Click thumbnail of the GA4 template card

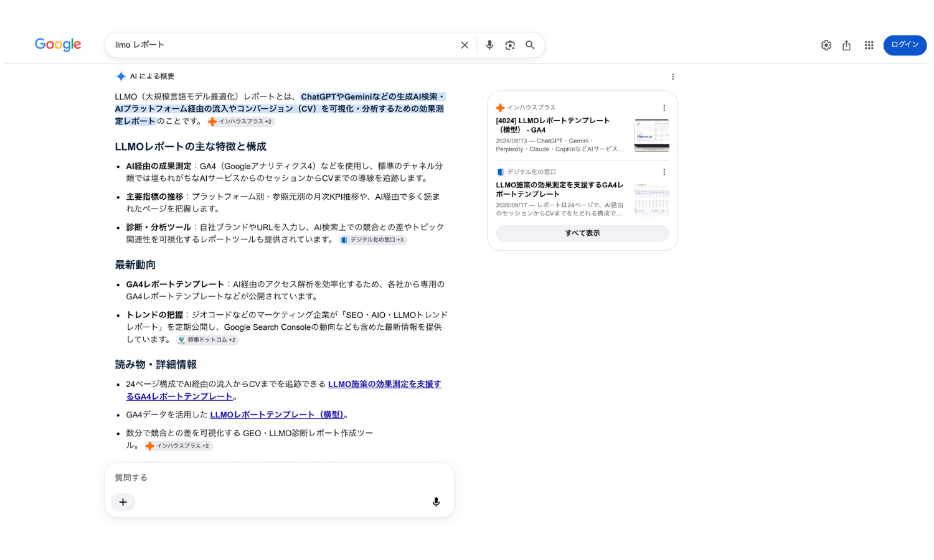pos(652,135)
